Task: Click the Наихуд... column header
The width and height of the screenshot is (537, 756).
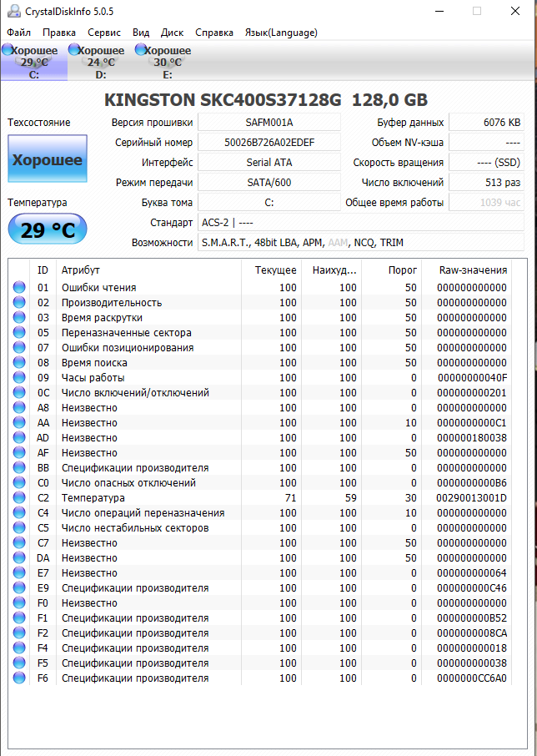Action: coord(331,270)
